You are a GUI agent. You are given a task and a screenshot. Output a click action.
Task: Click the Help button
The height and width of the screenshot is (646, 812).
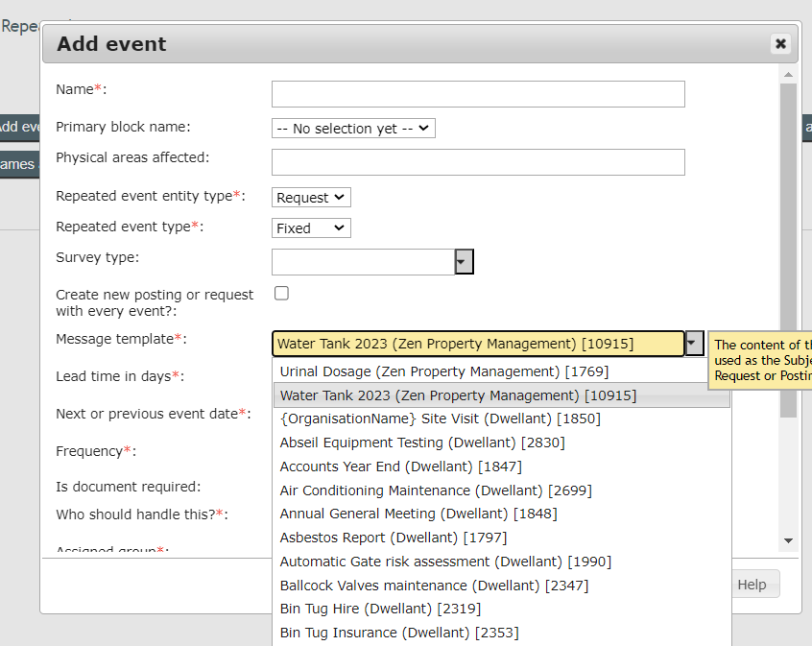click(x=752, y=584)
